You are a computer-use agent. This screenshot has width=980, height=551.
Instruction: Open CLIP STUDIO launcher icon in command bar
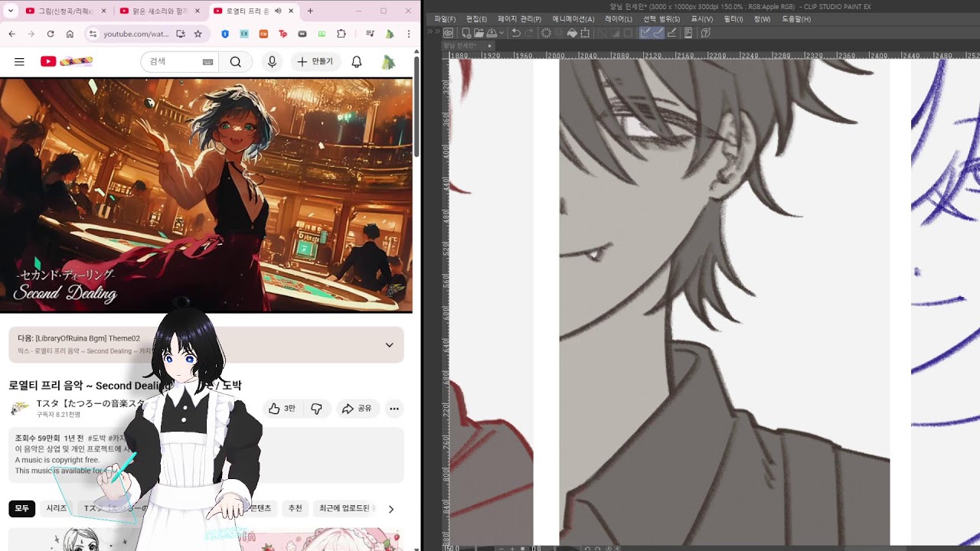(448, 33)
